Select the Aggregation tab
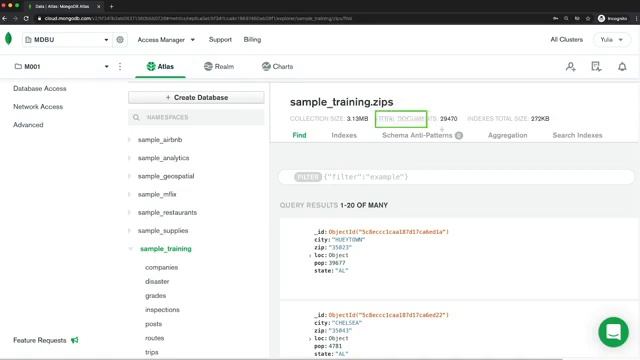The width and height of the screenshot is (640, 360). [x=507, y=135]
